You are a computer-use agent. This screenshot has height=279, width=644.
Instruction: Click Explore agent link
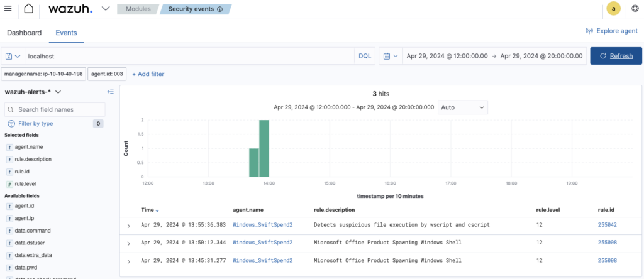[611, 31]
